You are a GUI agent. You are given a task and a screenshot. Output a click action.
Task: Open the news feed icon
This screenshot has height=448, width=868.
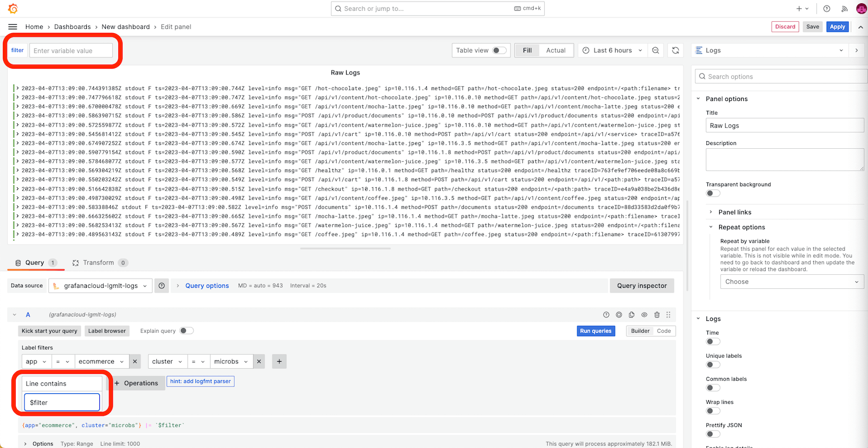pos(844,9)
